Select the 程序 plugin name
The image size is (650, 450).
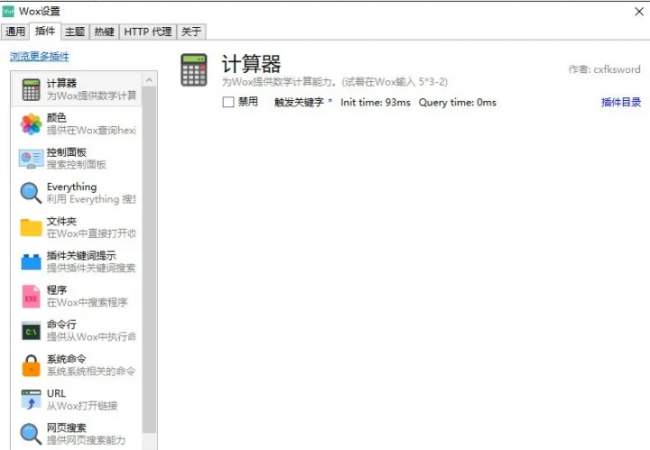tap(56, 290)
